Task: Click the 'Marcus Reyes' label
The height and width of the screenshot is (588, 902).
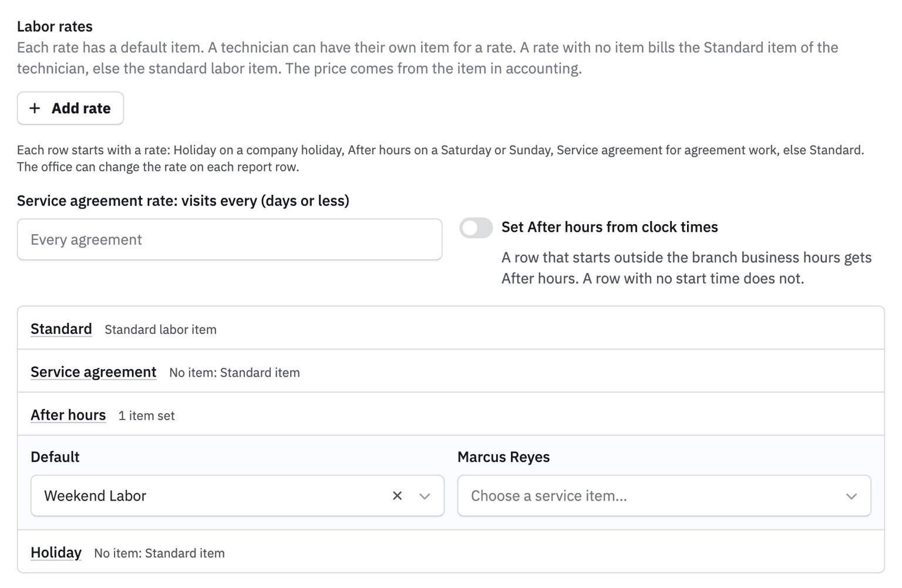Action: tap(503, 457)
